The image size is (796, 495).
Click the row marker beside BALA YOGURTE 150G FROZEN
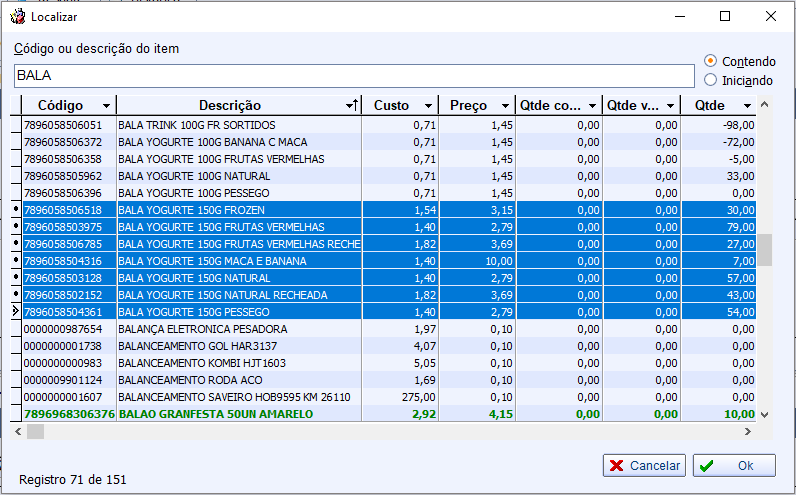(x=15, y=210)
